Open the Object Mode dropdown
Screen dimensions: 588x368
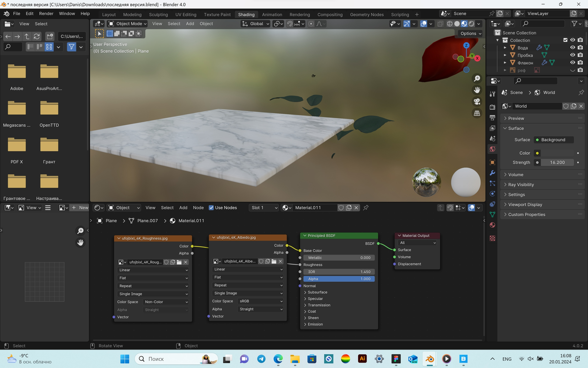tap(127, 23)
